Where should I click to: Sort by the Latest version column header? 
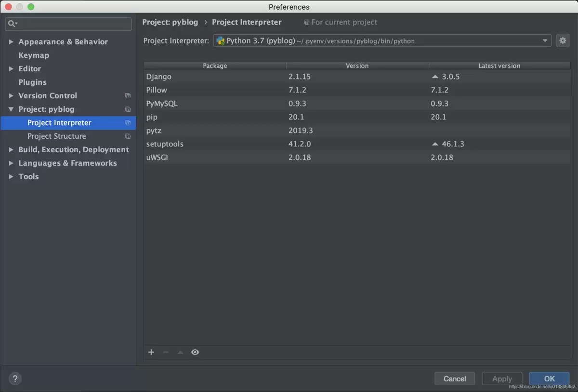click(x=499, y=65)
